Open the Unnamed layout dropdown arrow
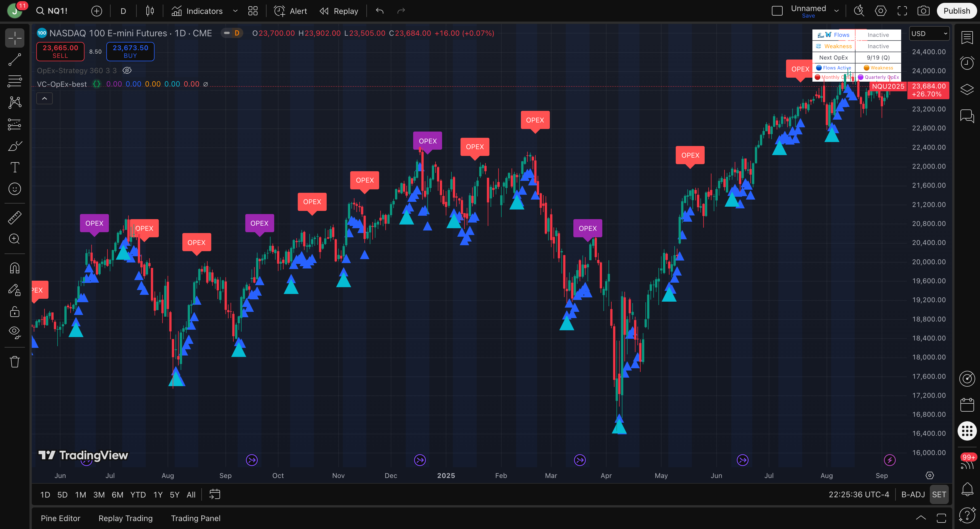This screenshot has height=529, width=980. click(836, 11)
